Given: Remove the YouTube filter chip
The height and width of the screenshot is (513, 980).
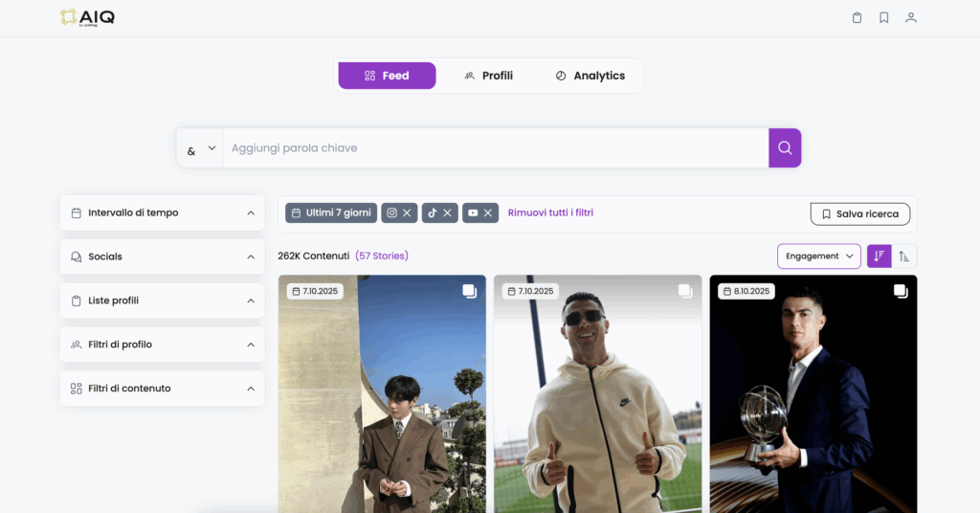Looking at the screenshot, I should pos(488,213).
